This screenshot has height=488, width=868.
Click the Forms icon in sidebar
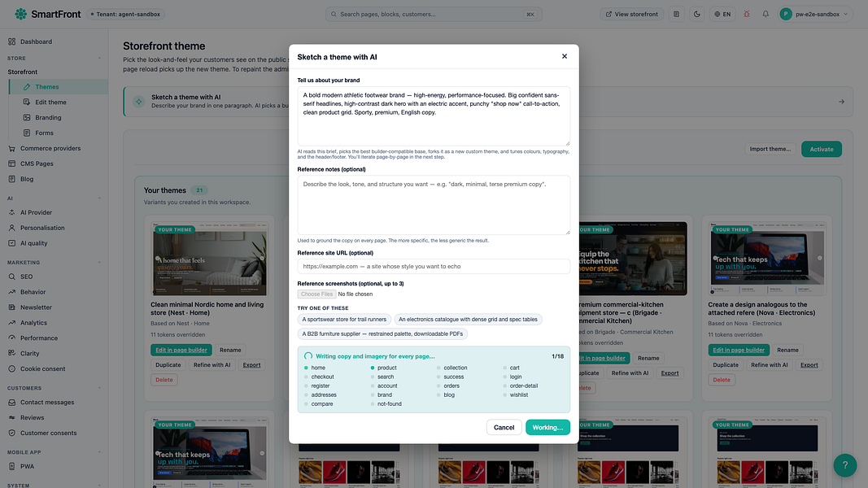tap(27, 133)
